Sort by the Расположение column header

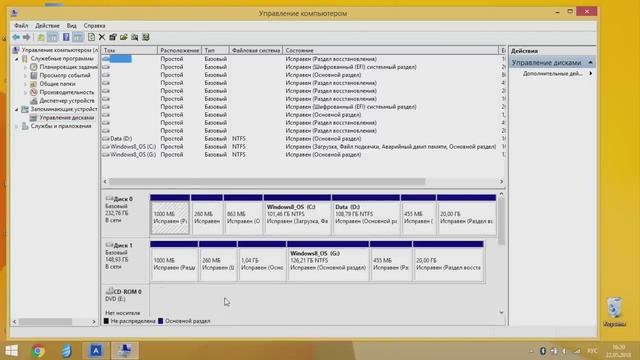180,50
